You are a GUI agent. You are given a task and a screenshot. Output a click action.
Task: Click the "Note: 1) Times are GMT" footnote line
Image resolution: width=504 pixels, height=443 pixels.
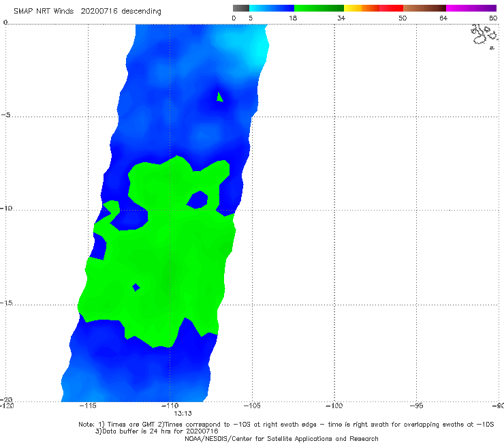286,425
